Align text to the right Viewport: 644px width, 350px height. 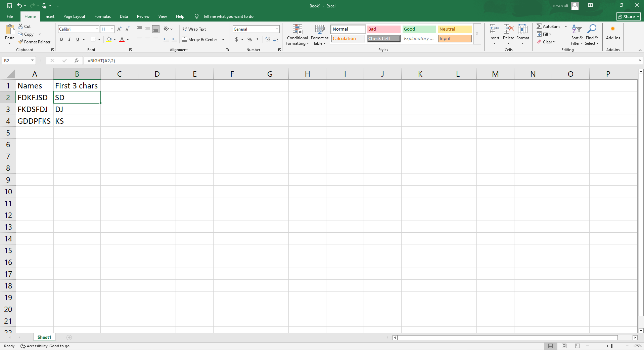[156, 39]
